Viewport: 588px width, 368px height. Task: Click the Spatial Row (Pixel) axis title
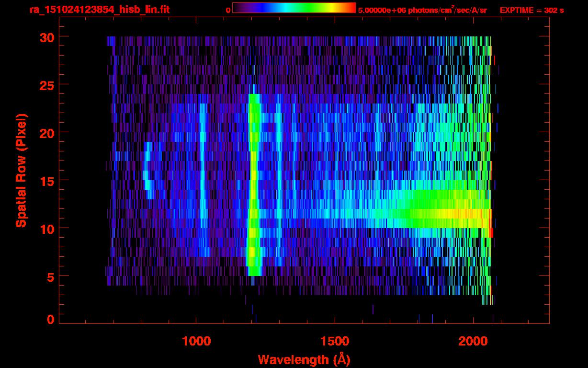coord(22,171)
